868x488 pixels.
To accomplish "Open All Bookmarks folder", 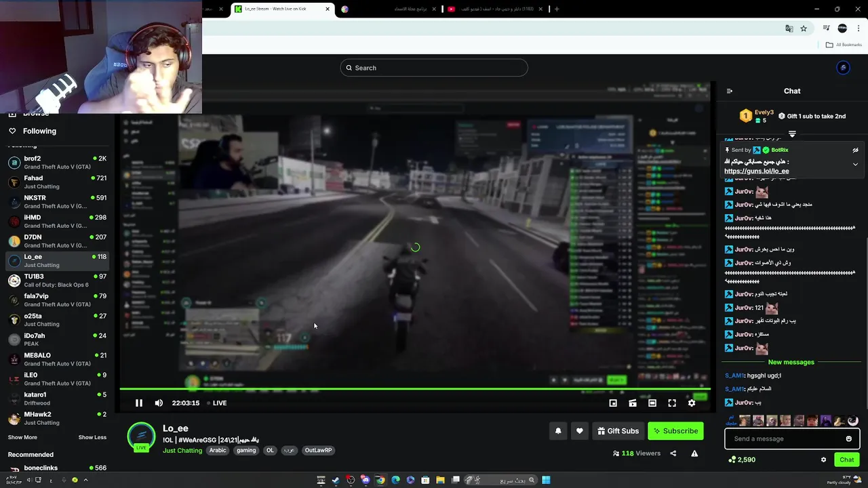I will click(844, 45).
